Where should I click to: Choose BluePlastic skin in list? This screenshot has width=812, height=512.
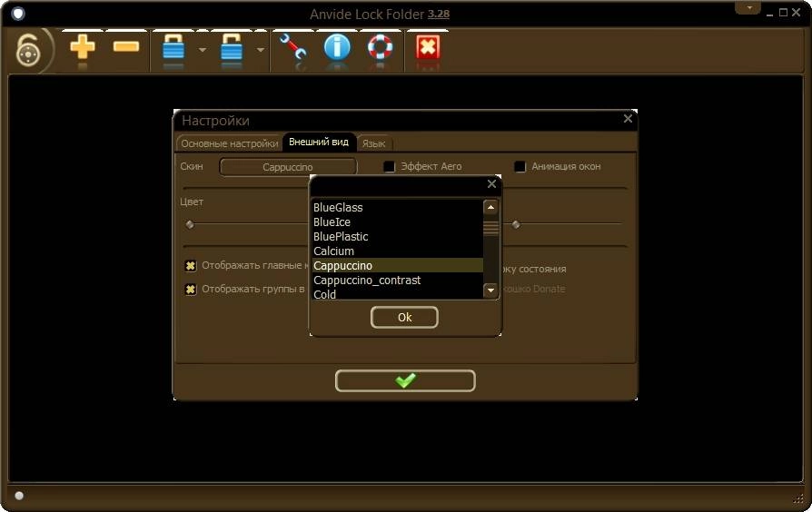(397, 236)
